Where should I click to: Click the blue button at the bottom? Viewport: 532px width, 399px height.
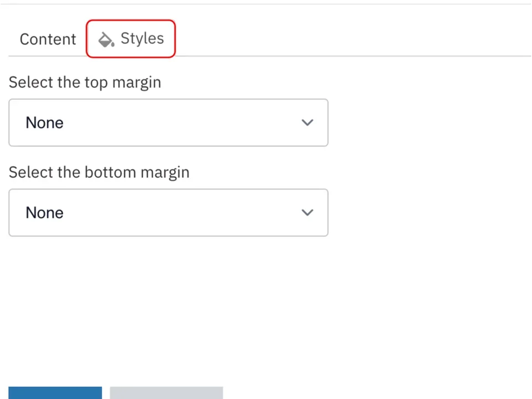(x=55, y=393)
